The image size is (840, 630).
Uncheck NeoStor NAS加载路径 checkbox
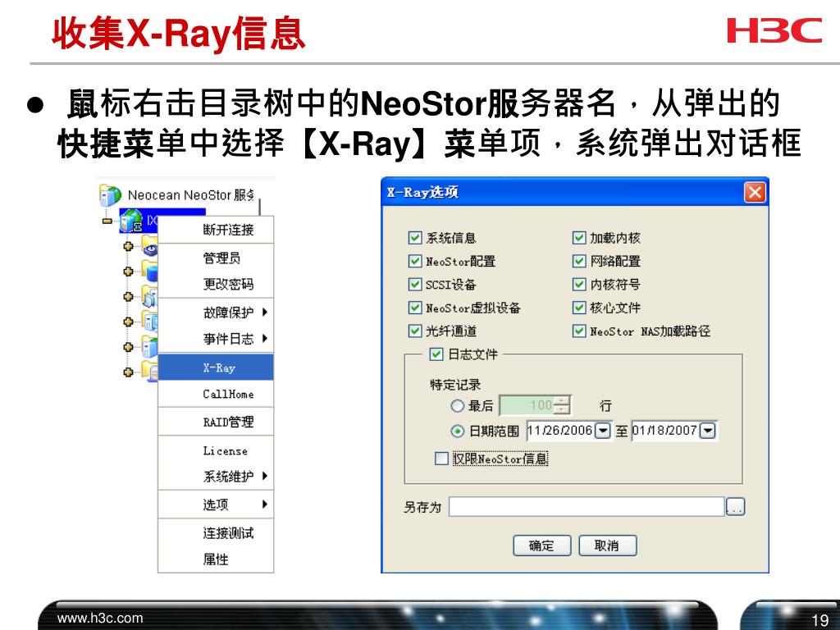pyautogui.click(x=578, y=331)
